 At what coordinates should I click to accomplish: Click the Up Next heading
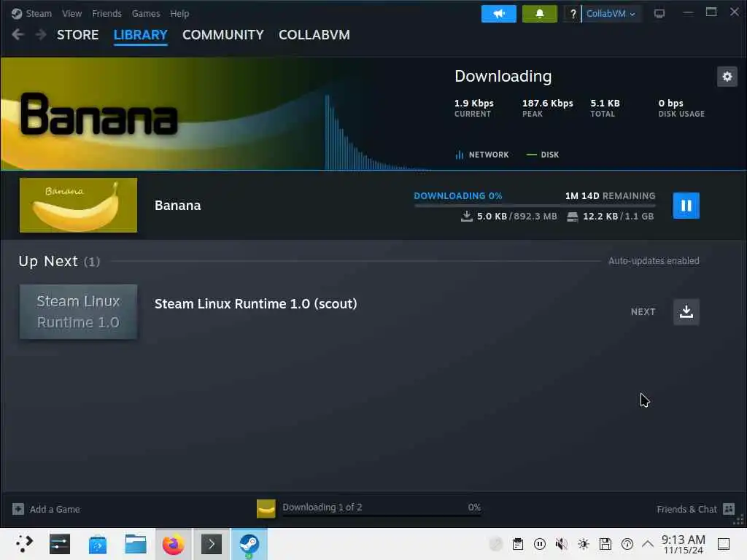click(x=48, y=261)
